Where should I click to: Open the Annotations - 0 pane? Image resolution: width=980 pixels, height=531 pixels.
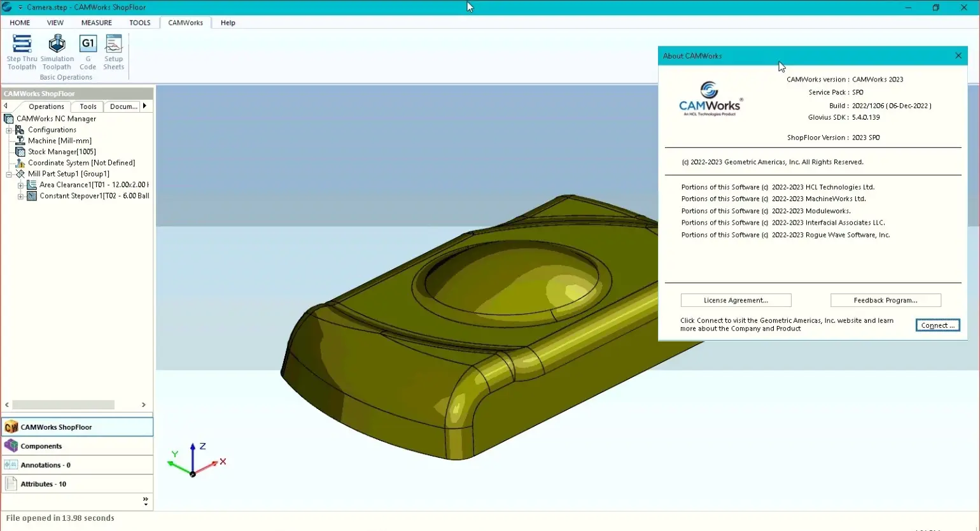pyautogui.click(x=78, y=465)
